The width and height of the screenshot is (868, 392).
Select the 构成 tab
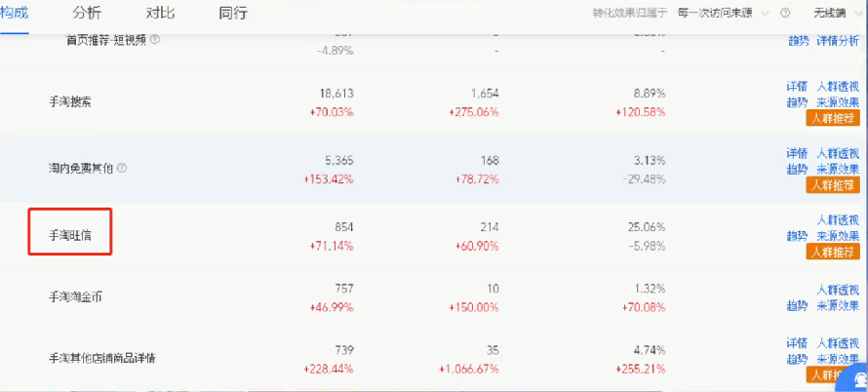point(14,13)
